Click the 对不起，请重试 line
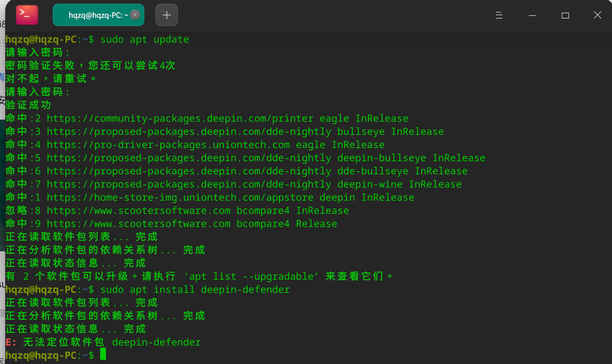Screen dimensions: 612x364 coord(51,79)
